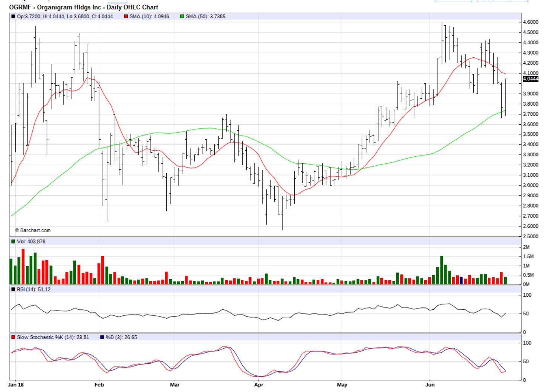Click the black RSI (14) legend swatch
Screen dimensions: 547x392
pos(13,289)
